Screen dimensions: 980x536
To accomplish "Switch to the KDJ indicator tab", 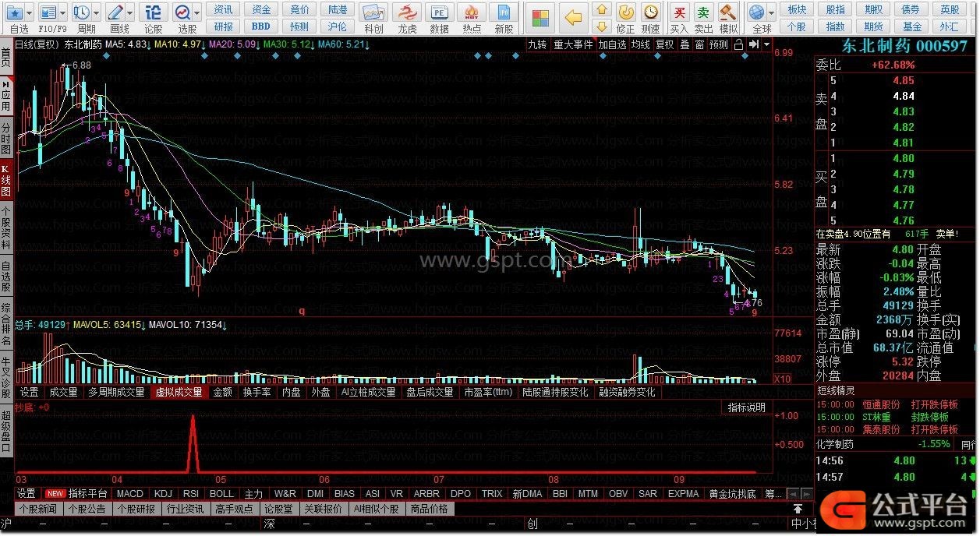I will 163,494.
